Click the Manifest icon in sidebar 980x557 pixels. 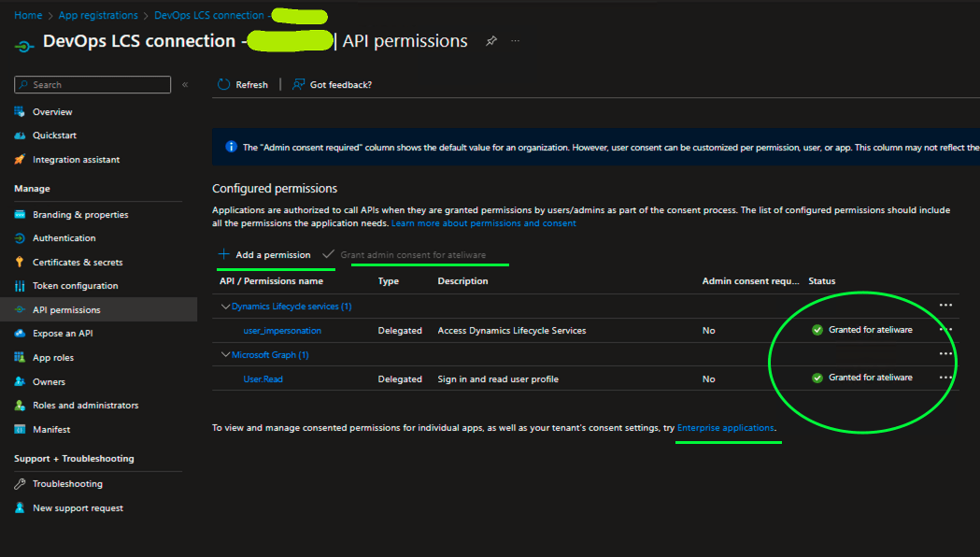(20, 430)
